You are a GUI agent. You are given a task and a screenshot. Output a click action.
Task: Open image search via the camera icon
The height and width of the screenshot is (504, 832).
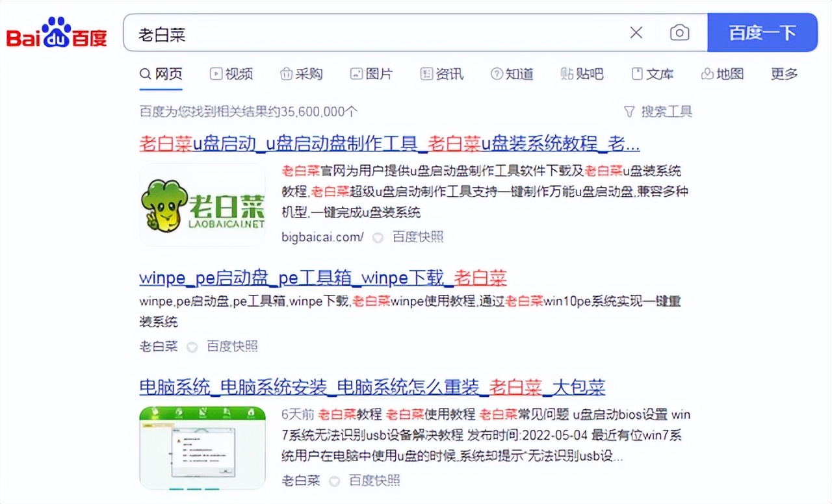pyautogui.click(x=679, y=32)
